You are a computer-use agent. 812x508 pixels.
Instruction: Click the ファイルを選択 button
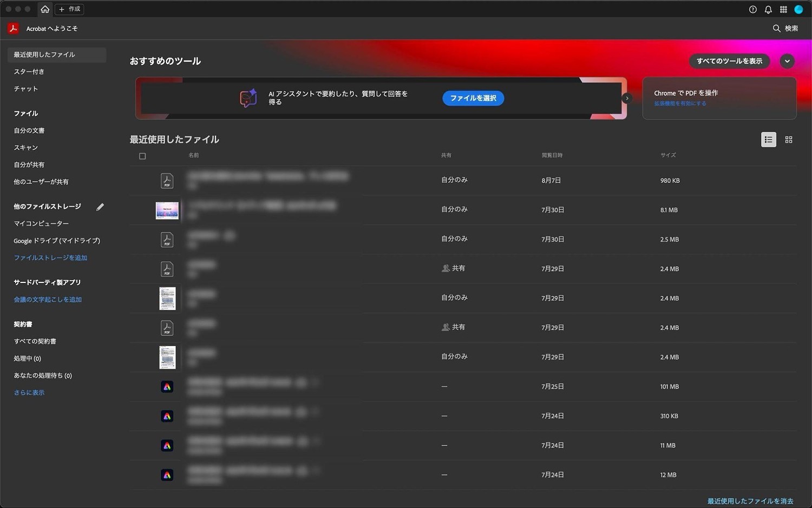[473, 98]
